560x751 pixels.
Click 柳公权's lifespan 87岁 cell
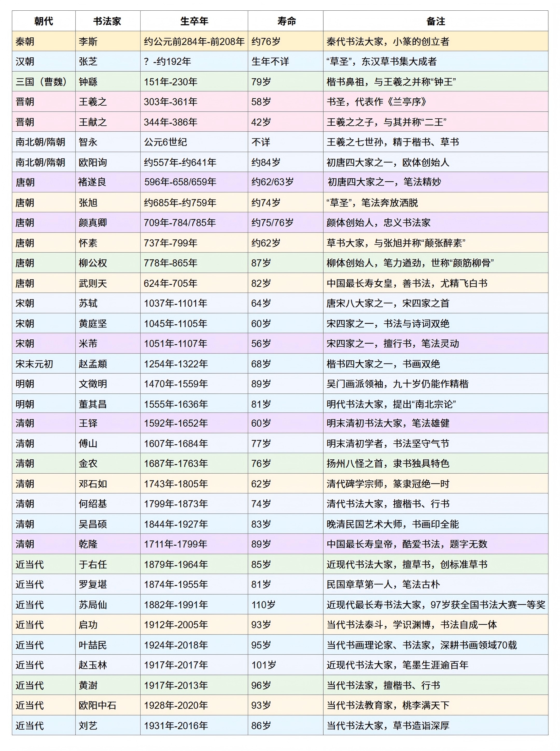[261, 263]
